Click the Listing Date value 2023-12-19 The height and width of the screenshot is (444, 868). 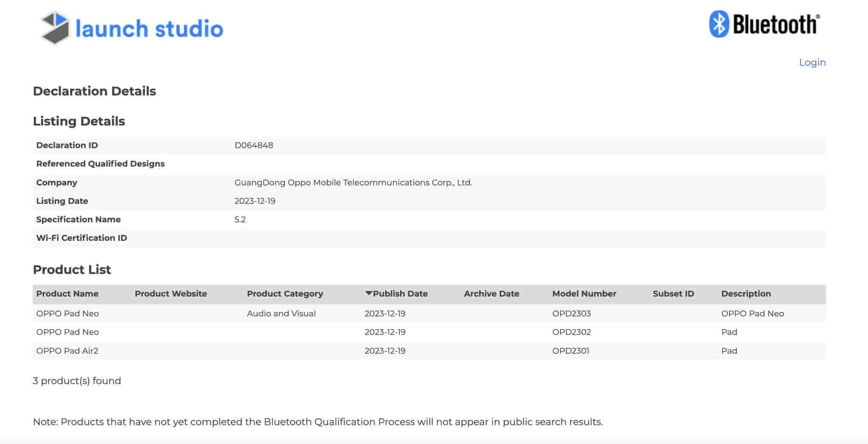255,201
